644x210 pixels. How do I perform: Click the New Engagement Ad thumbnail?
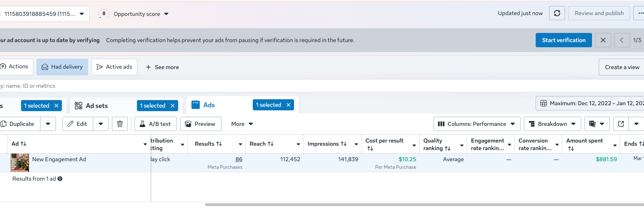(20, 162)
